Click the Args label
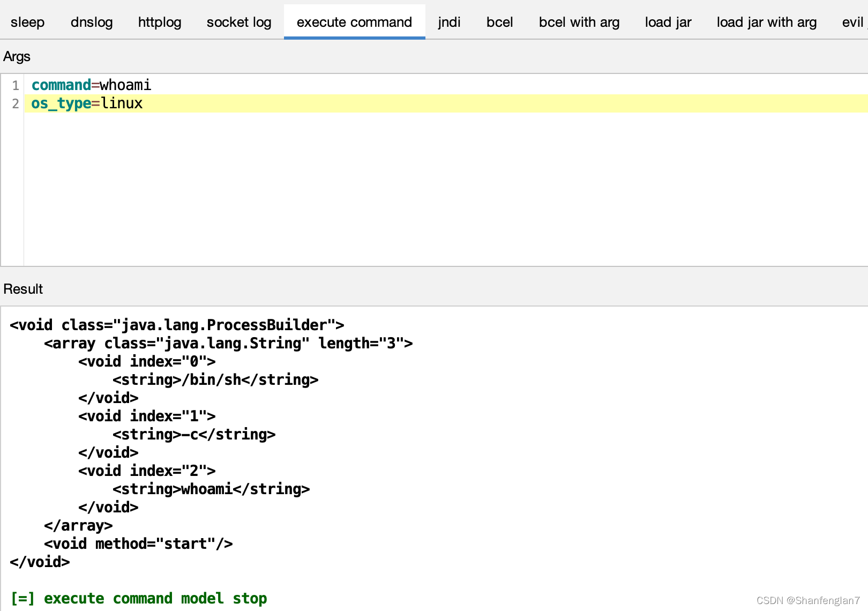 click(x=17, y=56)
